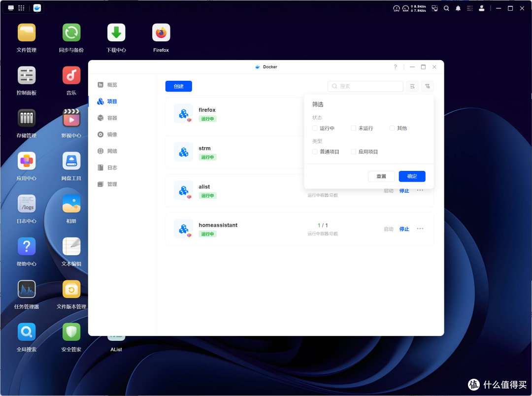Show the desktop via the top-left monitor icon
The height and width of the screenshot is (396, 532).
(x=11, y=8)
